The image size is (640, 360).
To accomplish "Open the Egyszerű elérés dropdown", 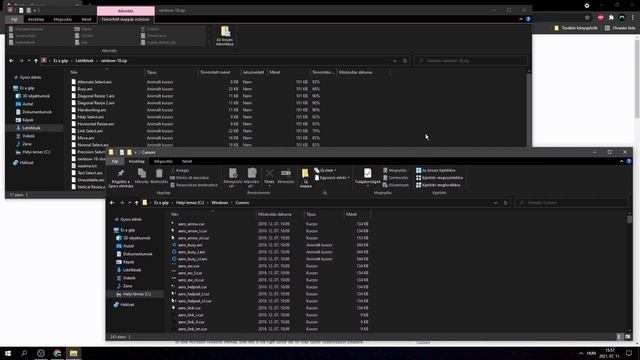I will [x=332, y=178].
